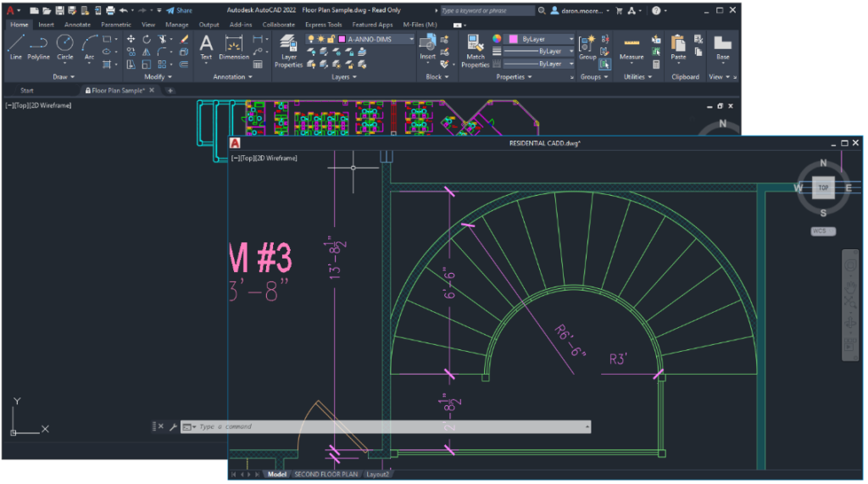Click the magenta layer color swatch
Image resolution: width=868 pixels, height=484 pixels.
(x=342, y=39)
